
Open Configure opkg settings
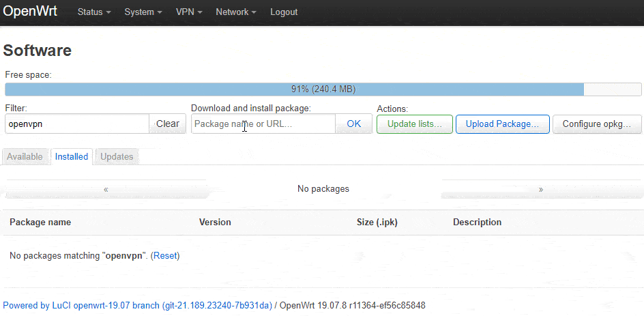coord(597,124)
